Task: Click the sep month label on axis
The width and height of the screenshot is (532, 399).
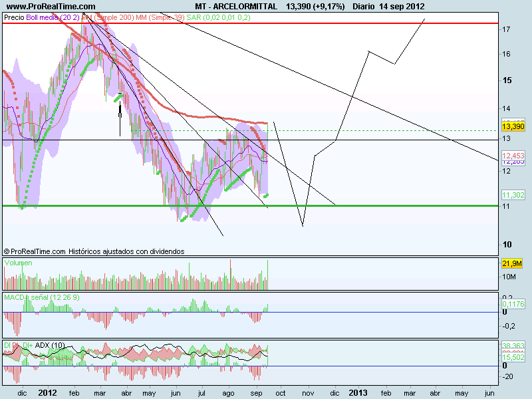Action: point(256,394)
